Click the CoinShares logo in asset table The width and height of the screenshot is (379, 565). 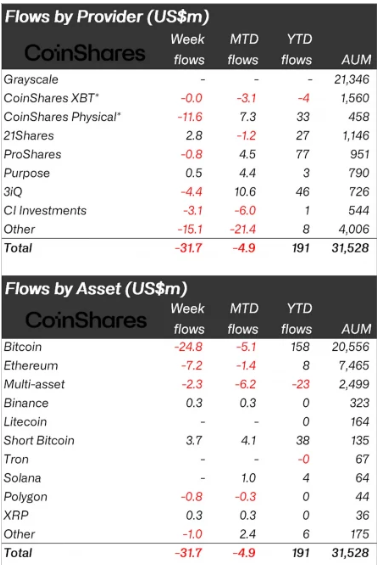click(86, 320)
